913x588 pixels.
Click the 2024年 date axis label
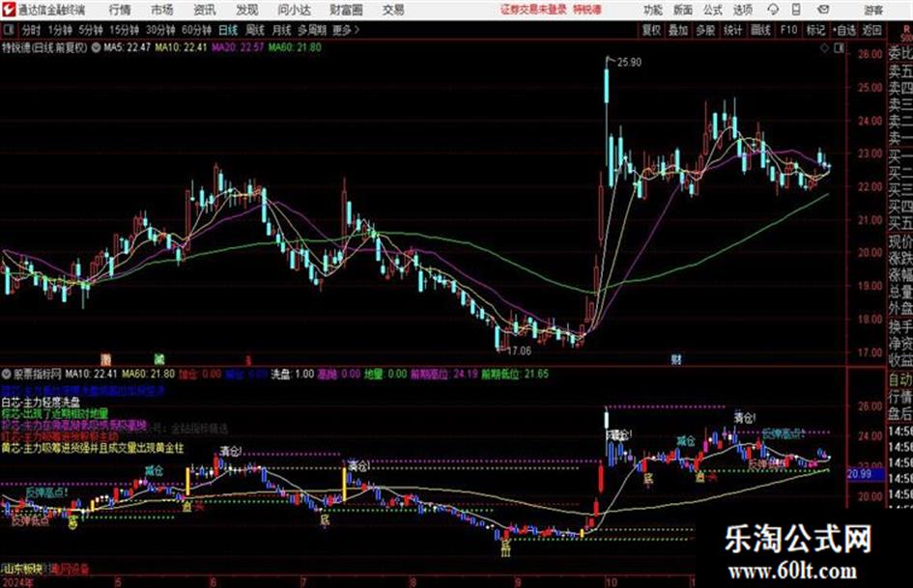click(x=17, y=582)
